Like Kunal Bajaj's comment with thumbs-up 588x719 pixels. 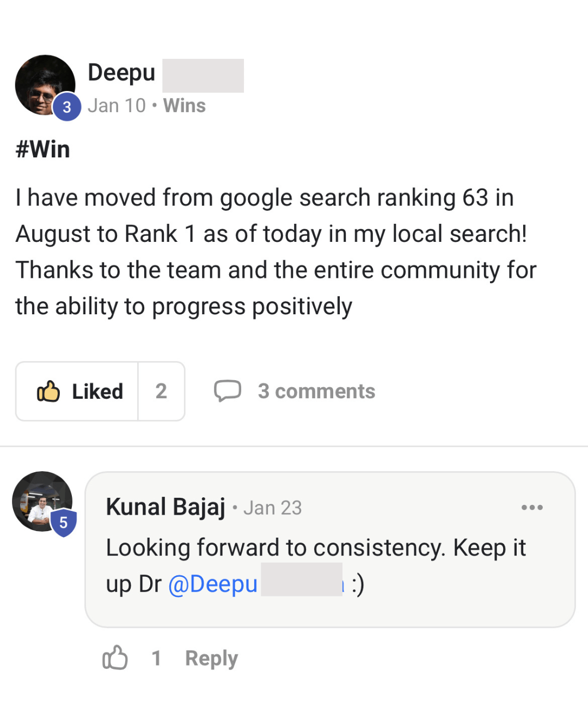tap(115, 657)
